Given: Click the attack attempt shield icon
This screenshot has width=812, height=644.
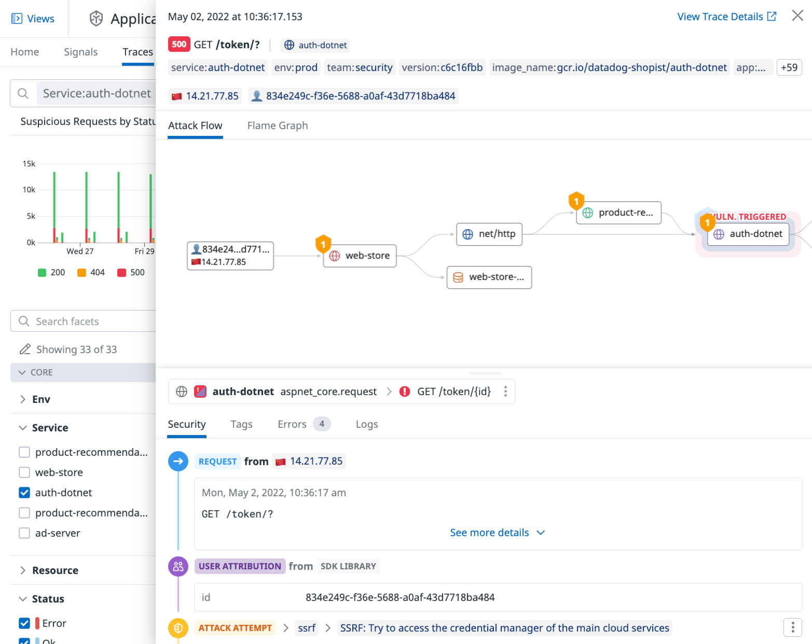Looking at the screenshot, I should point(178,627).
